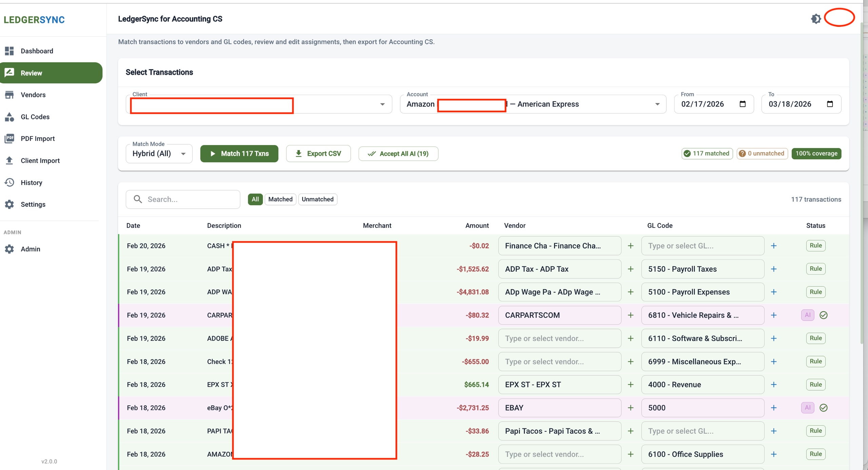The image size is (868, 470).
Task: Open the Client dropdown arrow
Action: [x=382, y=104]
